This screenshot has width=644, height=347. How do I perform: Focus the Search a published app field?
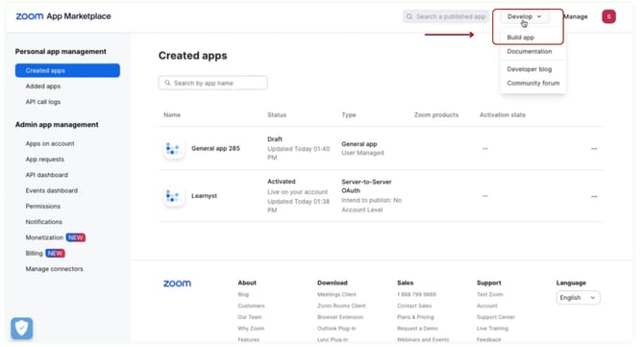(446, 16)
